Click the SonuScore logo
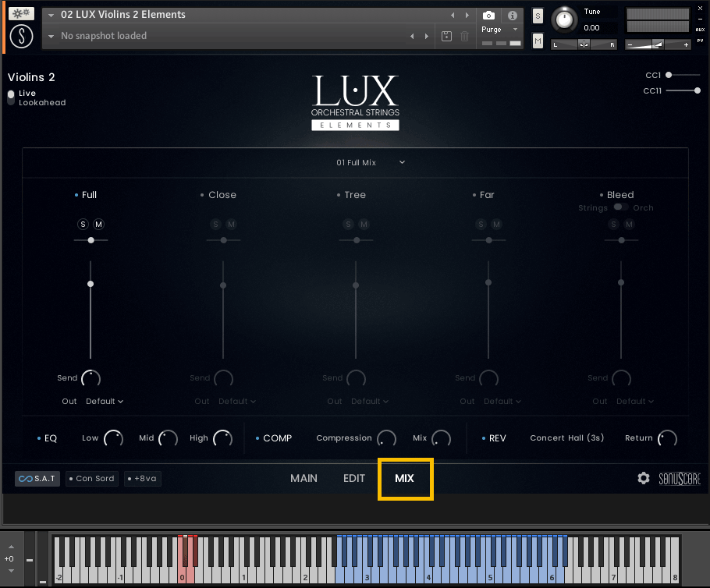The image size is (710, 588). (679, 478)
